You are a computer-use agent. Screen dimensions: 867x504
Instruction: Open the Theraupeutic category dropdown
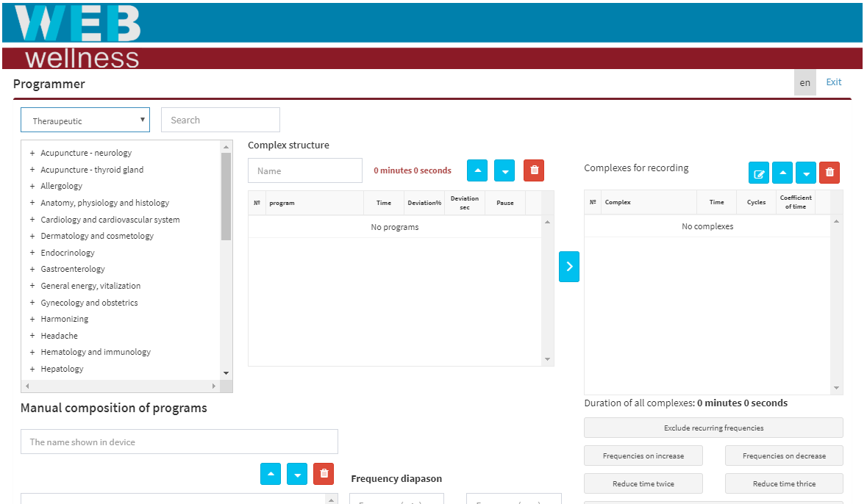[85, 120]
